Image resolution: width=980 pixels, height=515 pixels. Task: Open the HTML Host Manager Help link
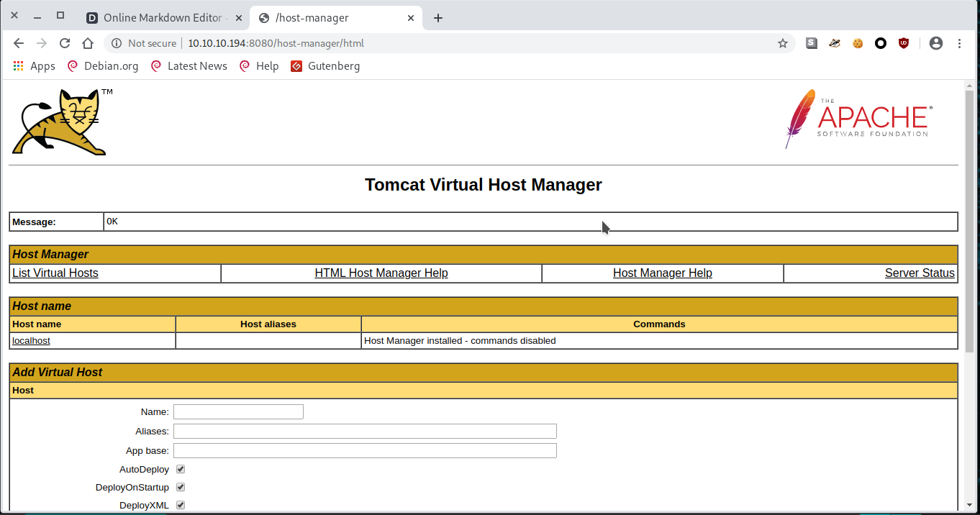coord(381,273)
